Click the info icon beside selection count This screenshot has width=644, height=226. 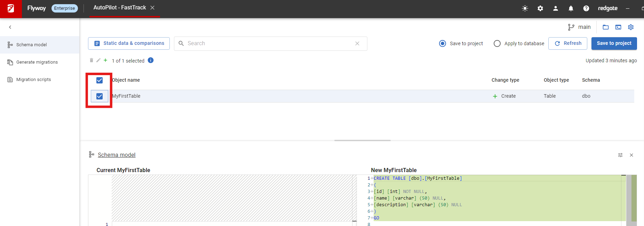(x=151, y=60)
